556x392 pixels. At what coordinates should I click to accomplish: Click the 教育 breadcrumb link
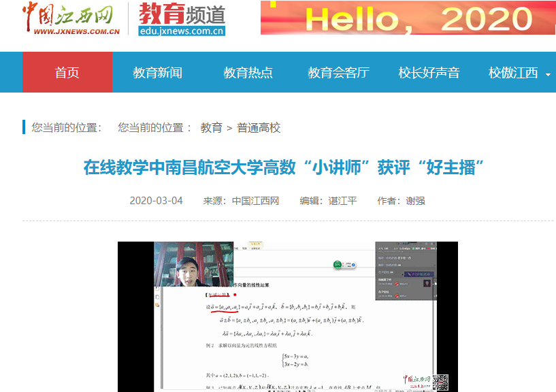tap(211, 127)
